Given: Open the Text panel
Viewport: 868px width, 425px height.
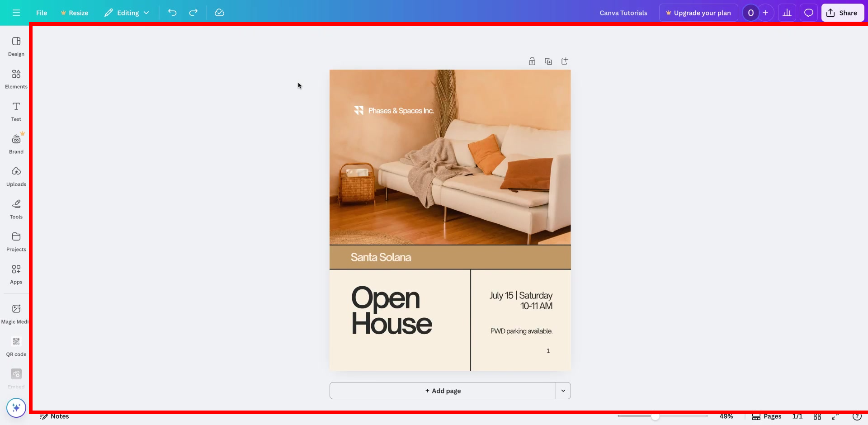Looking at the screenshot, I should click(16, 111).
